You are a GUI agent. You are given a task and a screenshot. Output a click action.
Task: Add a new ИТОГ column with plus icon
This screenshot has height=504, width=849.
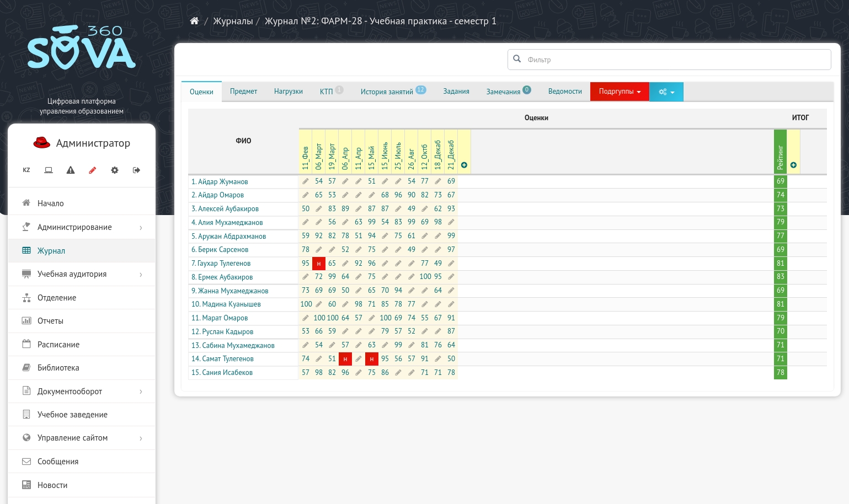pyautogui.click(x=793, y=165)
